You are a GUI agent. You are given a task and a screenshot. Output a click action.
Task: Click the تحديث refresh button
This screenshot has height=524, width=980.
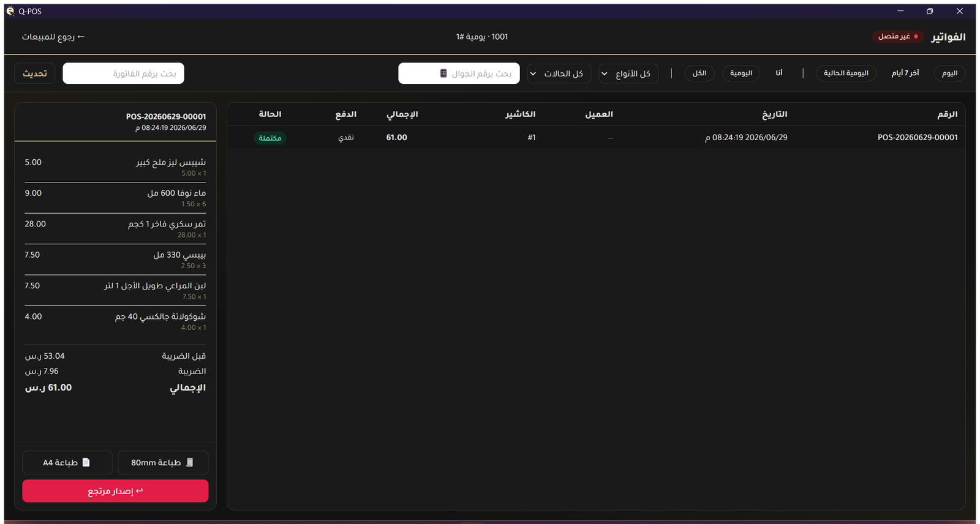pos(35,73)
